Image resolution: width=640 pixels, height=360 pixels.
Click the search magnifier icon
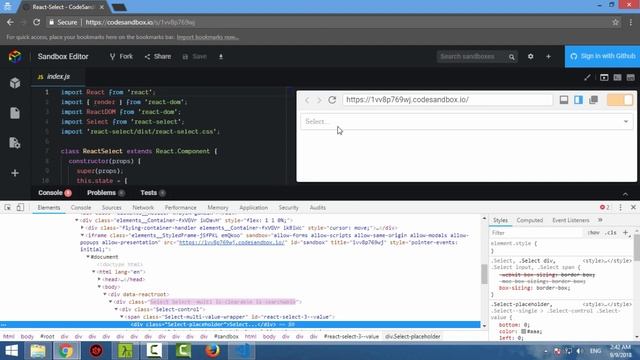point(511,57)
